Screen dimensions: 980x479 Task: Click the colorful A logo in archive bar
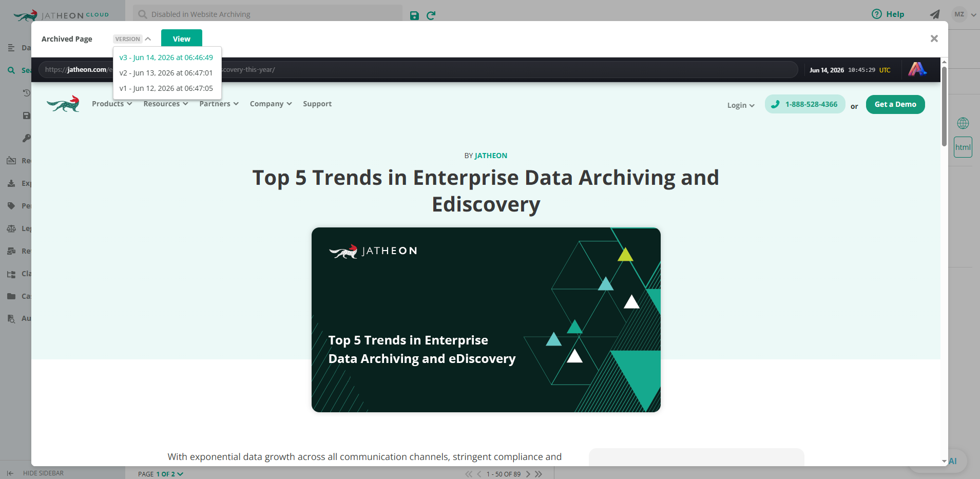[x=917, y=69]
